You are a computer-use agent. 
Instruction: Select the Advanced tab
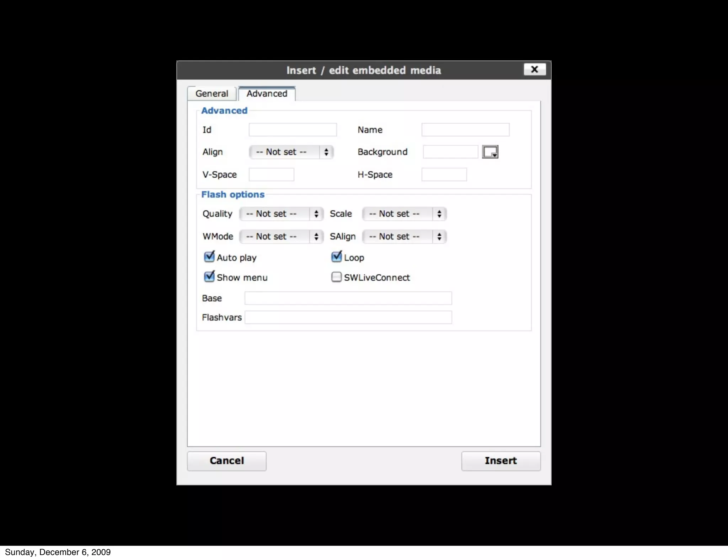(x=267, y=93)
